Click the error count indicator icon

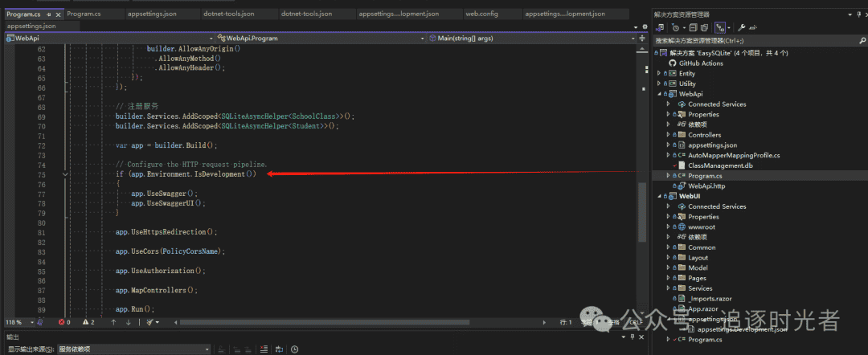point(62,322)
